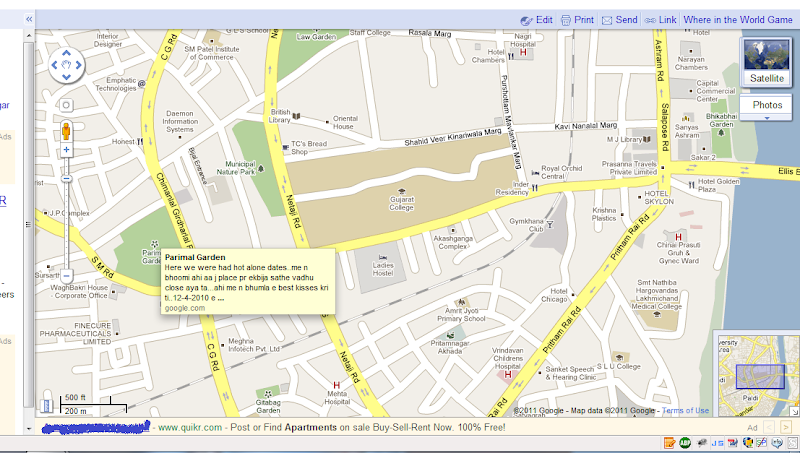Select the orange Pegman street view icon
This screenshot has width=800, height=453.
[66, 132]
